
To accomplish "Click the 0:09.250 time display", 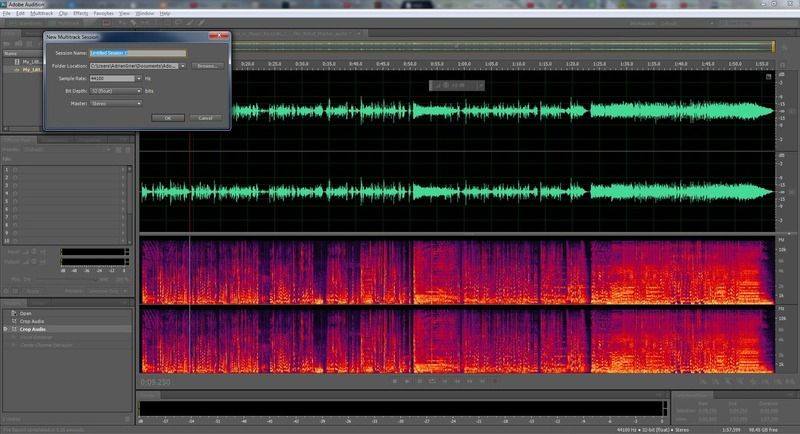I will [156, 382].
